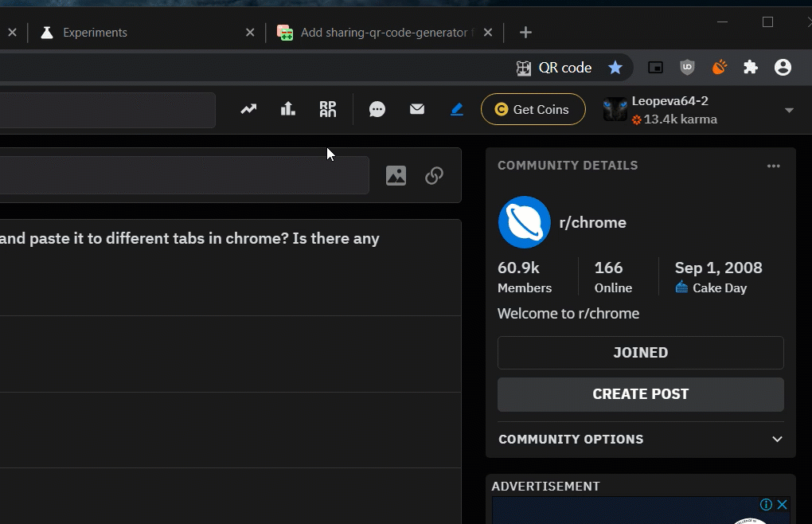Expand the user account dropdown arrow
Image resolution: width=812 pixels, height=524 pixels.
pos(789,110)
